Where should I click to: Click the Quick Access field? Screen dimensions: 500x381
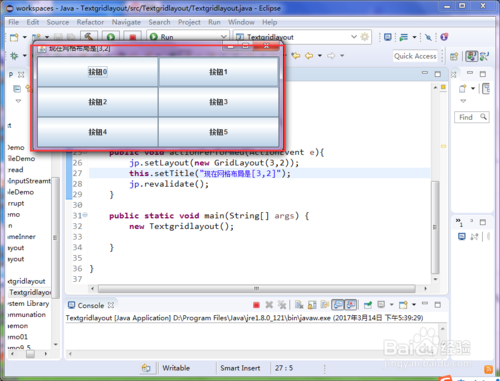415,56
